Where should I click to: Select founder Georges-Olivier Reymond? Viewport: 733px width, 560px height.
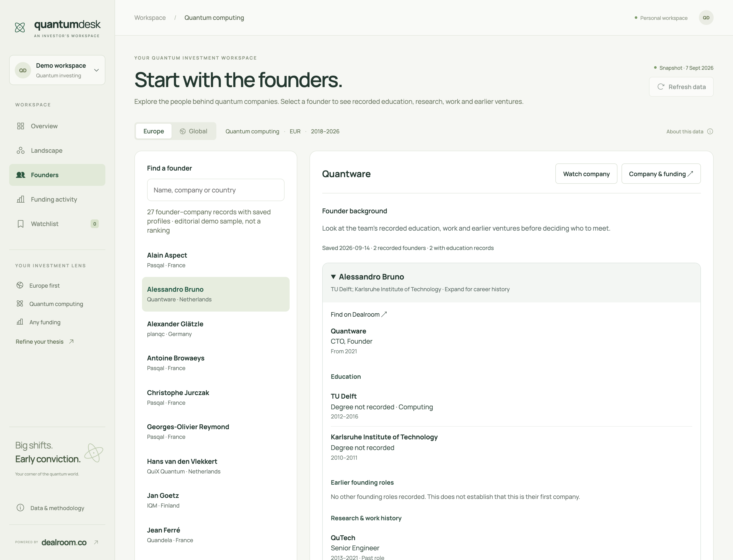(x=216, y=432)
